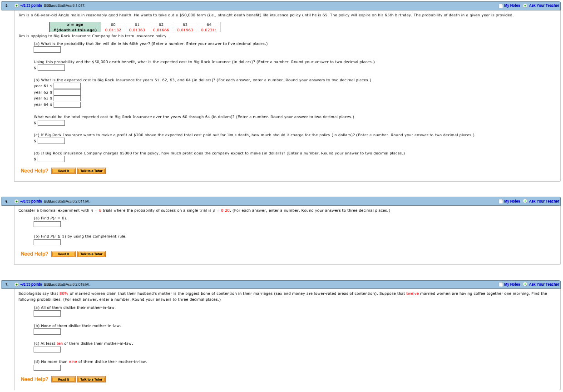The image size is (563, 392).
Task: Focus the 60th year probability answer box
Action: click(x=47, y=50)
